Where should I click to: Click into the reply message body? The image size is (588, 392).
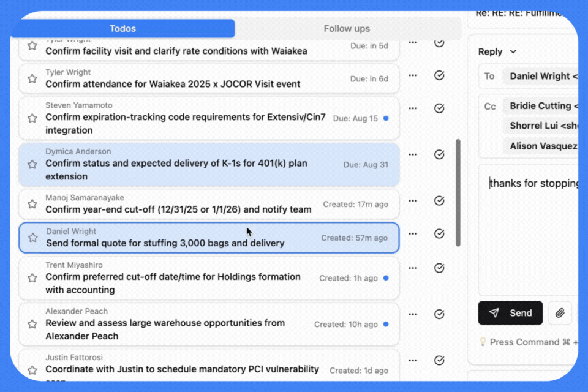click(x=530, y=233)
